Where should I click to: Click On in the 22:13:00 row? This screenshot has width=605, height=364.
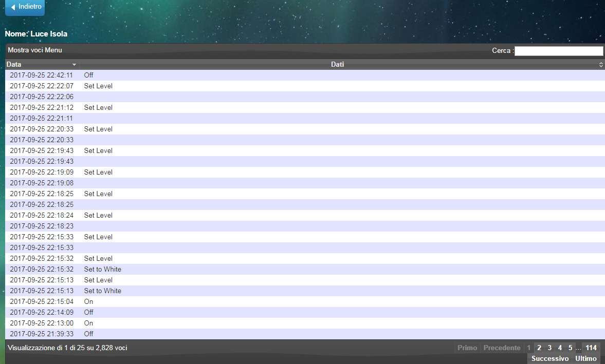click(89, 323)
